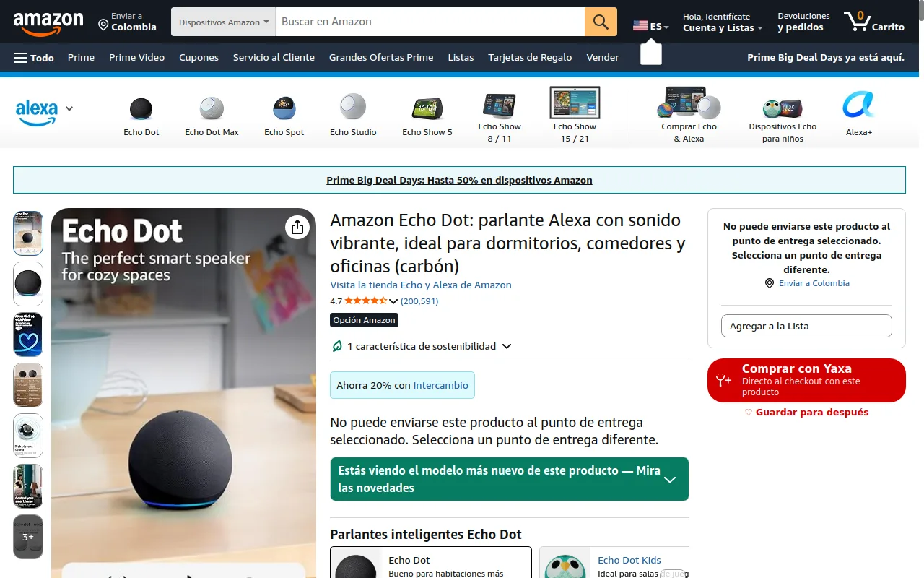Screen dimensions: 924x578
Task: Click the Alexa logo
Action: click(37, 112)
